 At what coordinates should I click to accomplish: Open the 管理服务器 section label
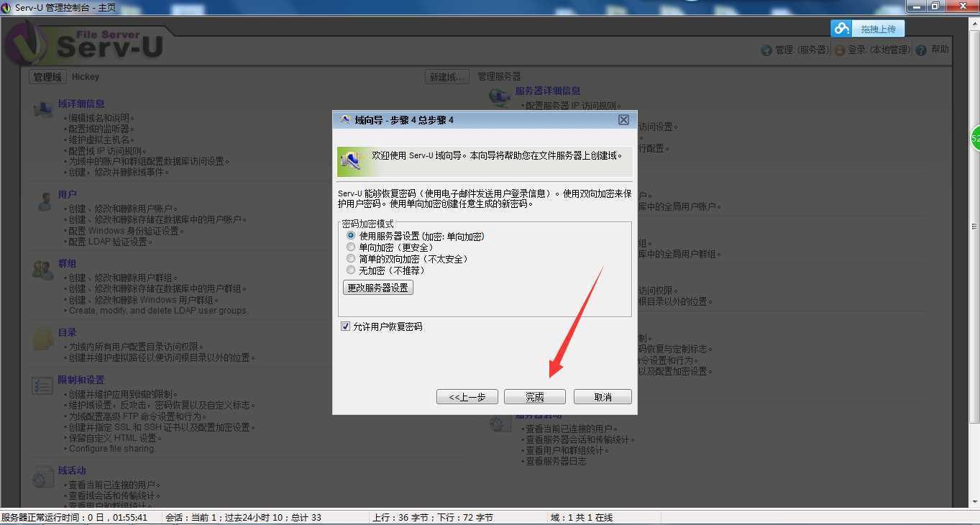(499, 76)
